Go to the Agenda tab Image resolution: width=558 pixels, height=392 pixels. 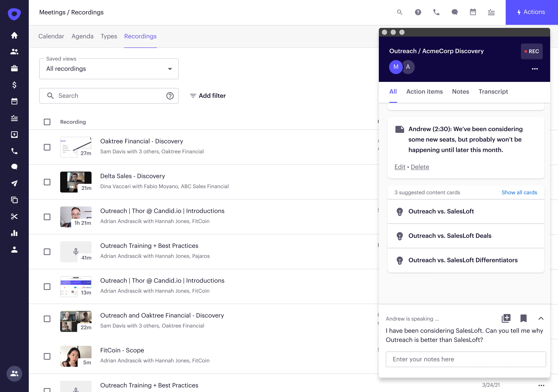[x=82, y=36]
